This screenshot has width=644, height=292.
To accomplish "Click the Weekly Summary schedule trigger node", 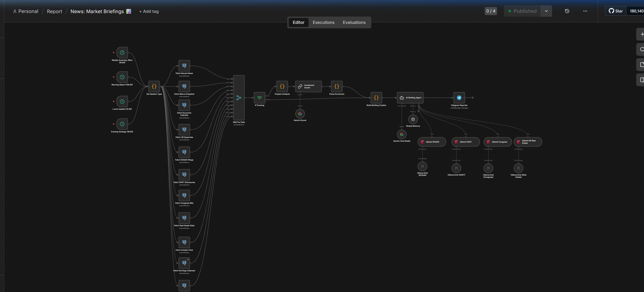I will (122, 53).
